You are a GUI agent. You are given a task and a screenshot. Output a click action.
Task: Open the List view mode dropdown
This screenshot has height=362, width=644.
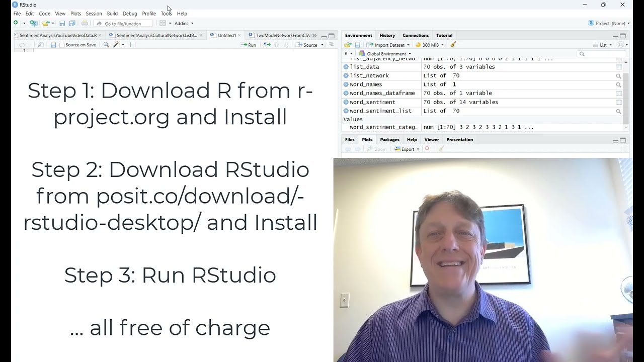pyautogui.click(x=603, y=45)
